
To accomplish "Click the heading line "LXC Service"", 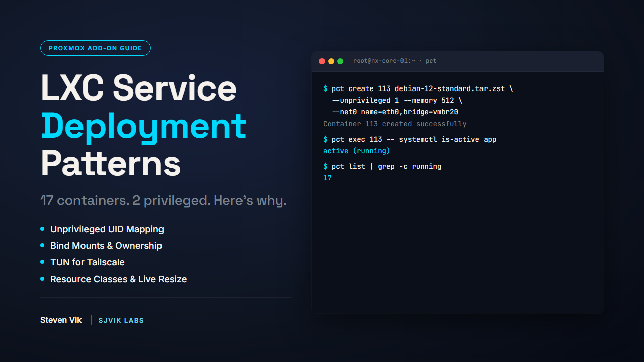I will [x=139, y=88].
